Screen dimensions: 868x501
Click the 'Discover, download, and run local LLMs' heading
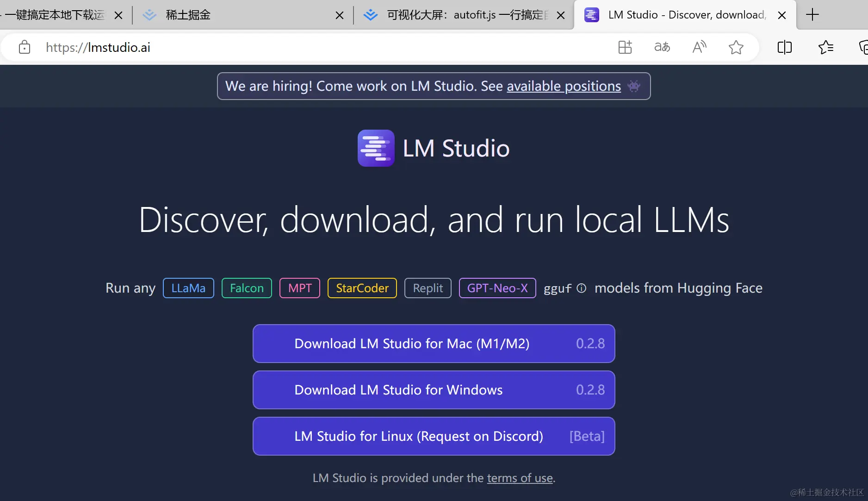(434, 220)
